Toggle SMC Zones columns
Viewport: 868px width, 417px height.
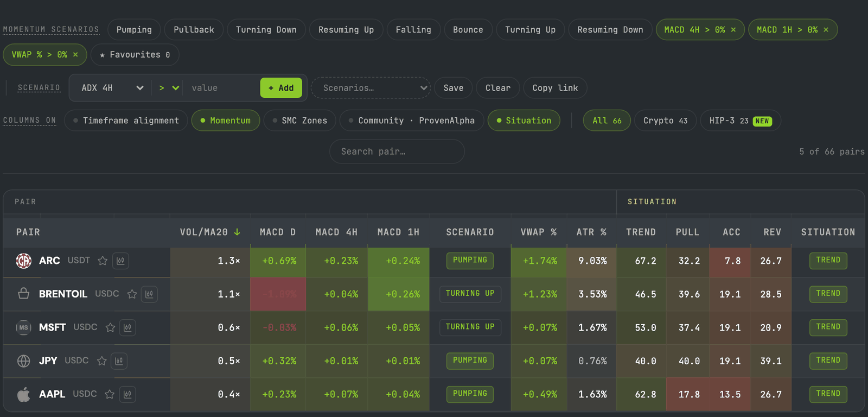pos(300,121)
